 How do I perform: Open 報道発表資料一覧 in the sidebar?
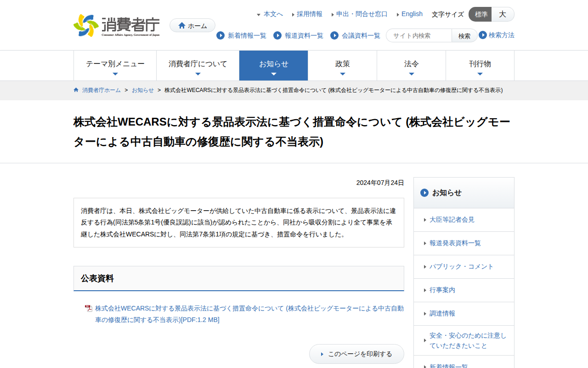click(464, 243)
